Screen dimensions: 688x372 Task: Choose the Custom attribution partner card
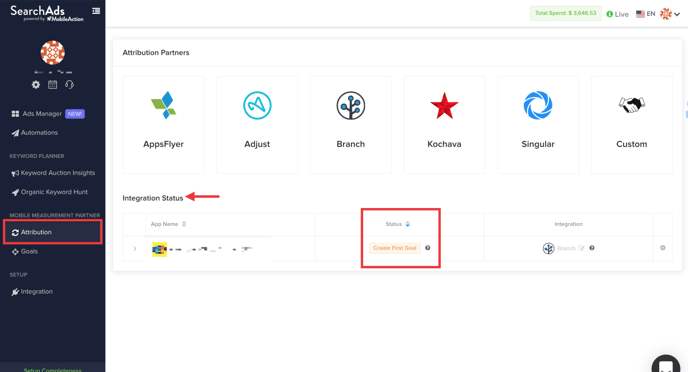point(632,125)
